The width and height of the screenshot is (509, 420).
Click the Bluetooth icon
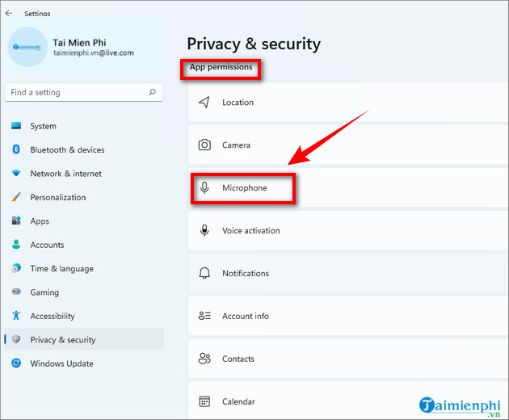click(x=16, y=149)
